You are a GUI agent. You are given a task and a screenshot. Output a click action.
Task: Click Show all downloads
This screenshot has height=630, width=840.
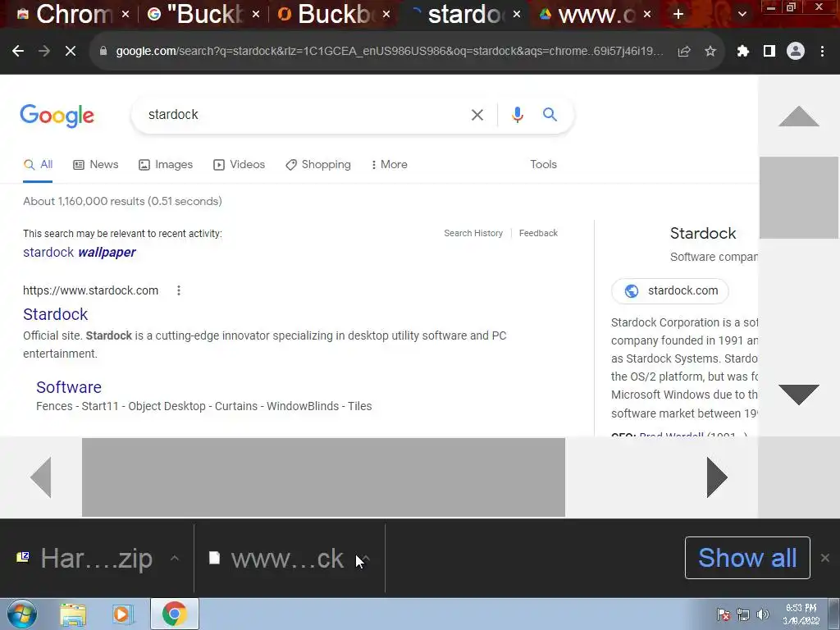[x=747, y=558]
